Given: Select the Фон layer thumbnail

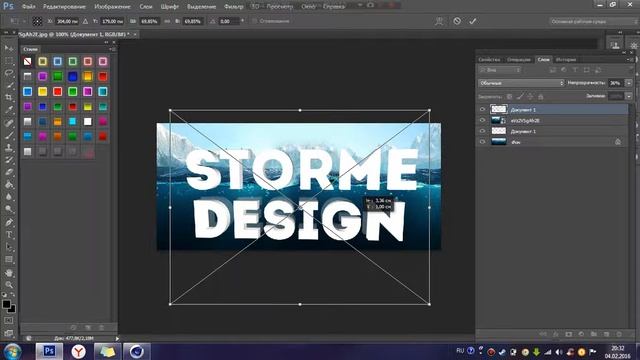Looking at the screenshot, I should click(498, 142).
